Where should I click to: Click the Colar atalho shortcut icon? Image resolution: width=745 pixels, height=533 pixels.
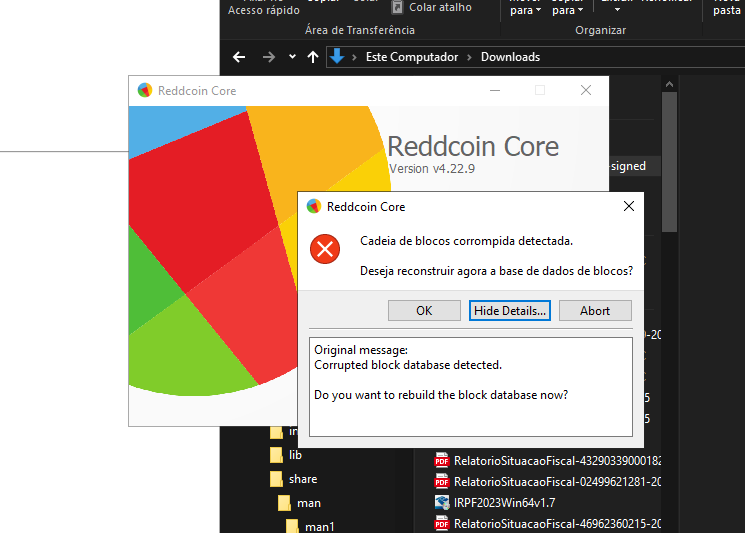point(397,7)
